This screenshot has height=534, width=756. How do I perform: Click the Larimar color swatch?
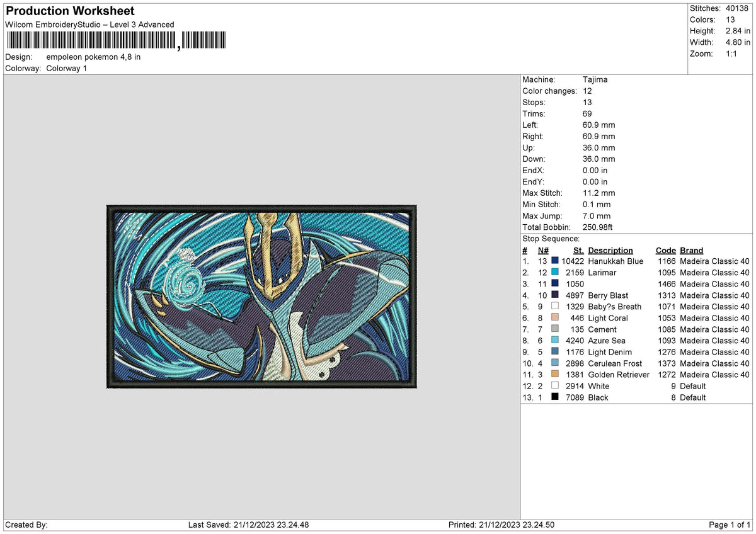(x=554, y=273)
